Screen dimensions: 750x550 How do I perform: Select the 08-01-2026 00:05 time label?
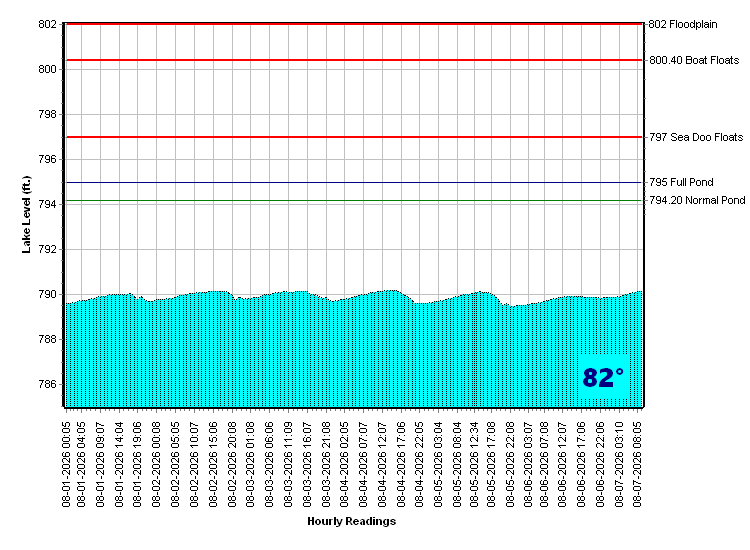(66, 464)
